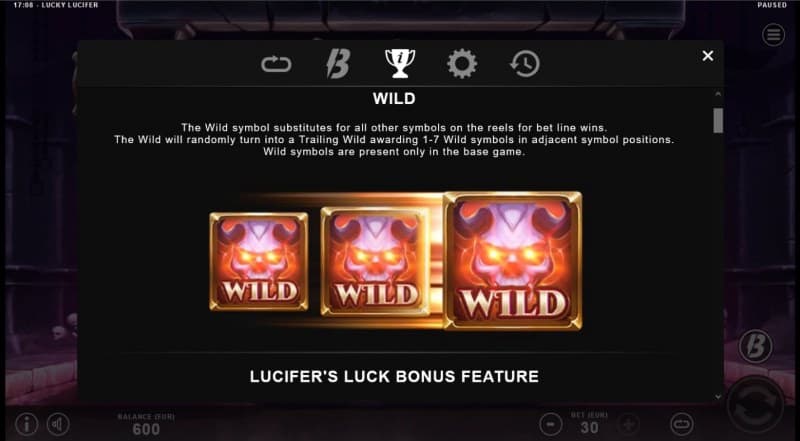Click the scroll up arrow

pos(718,94)
